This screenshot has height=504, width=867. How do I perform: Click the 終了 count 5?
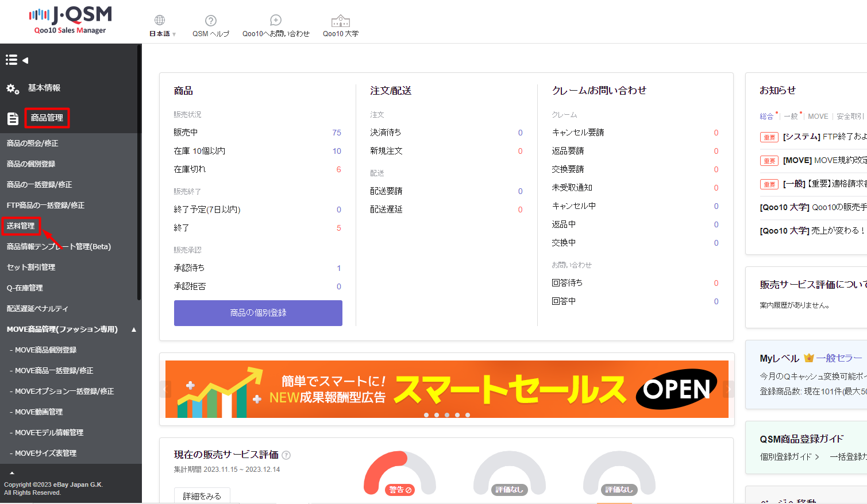(339, 228)
